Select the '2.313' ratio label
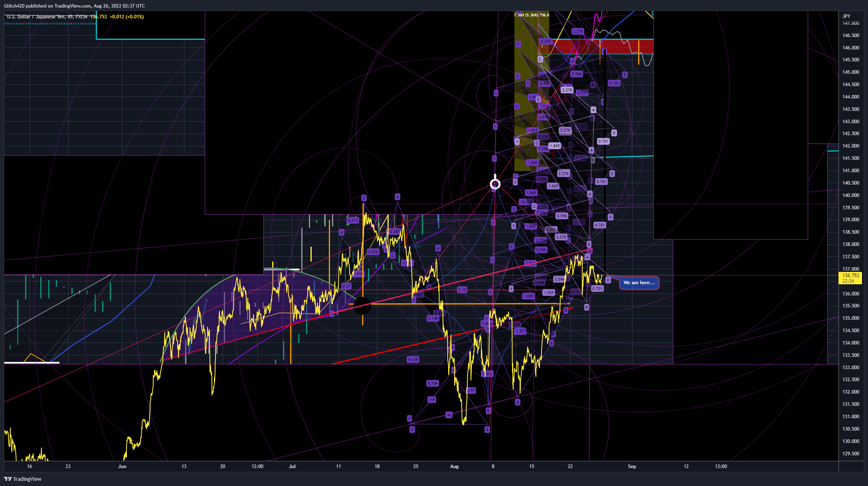Viewport: 868px width, 486px height. pos(353,220)
